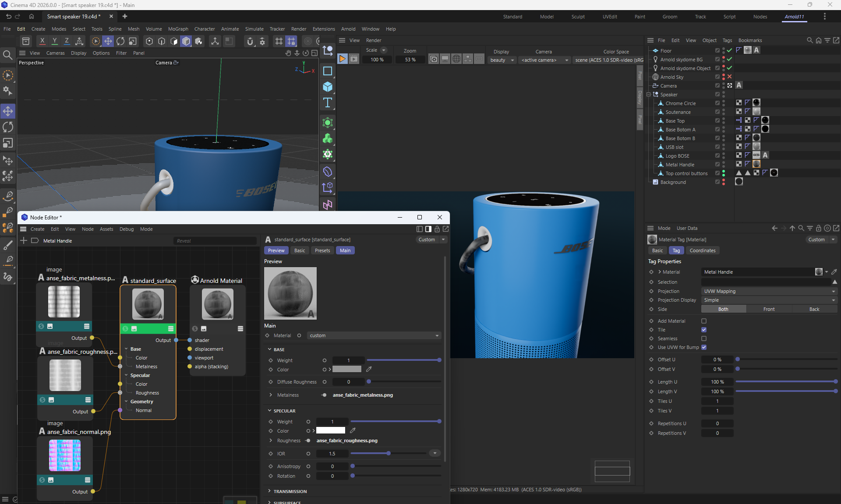The image size is (841, 504).
Task: Open the Projection UVW Mapping dropdown
Action: coord(769,291)
